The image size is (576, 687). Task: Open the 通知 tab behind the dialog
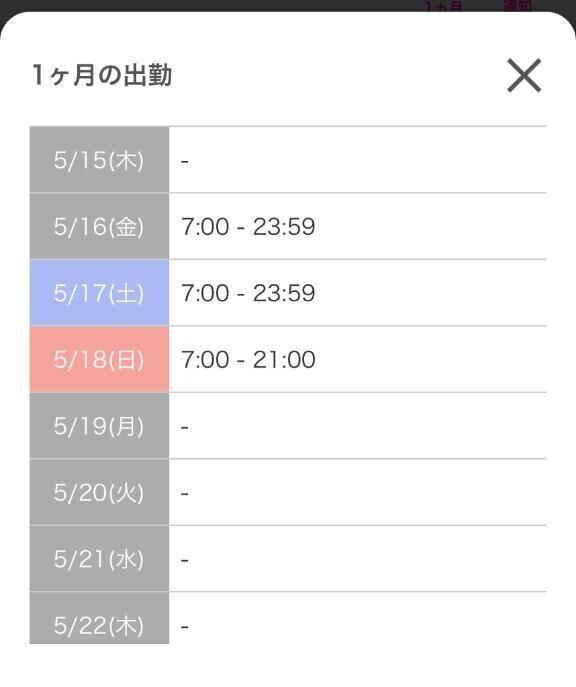[x=517, y=6]
